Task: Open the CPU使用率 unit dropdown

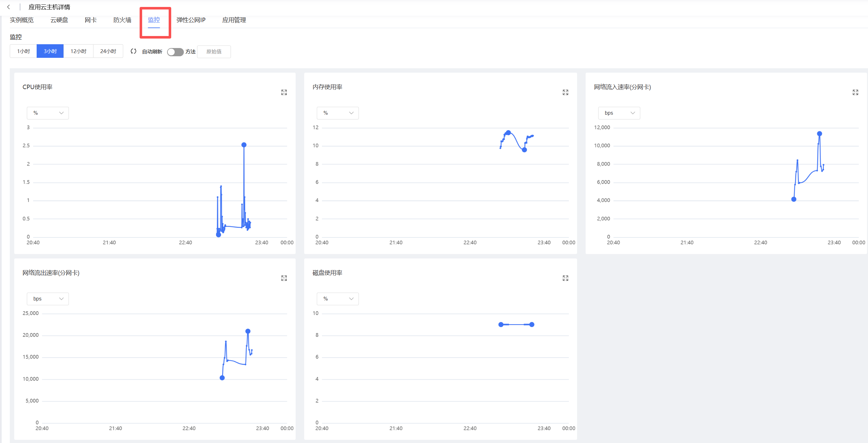Action: click(48, 113)
